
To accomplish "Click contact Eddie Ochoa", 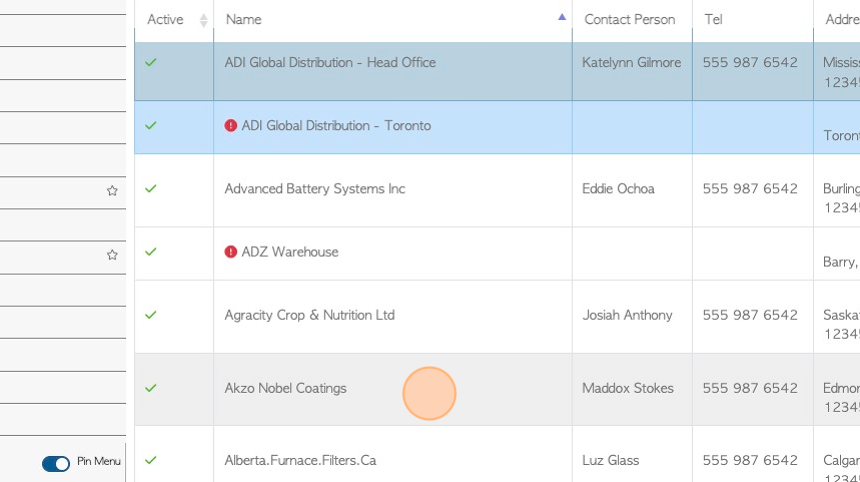I will (618, 189).
